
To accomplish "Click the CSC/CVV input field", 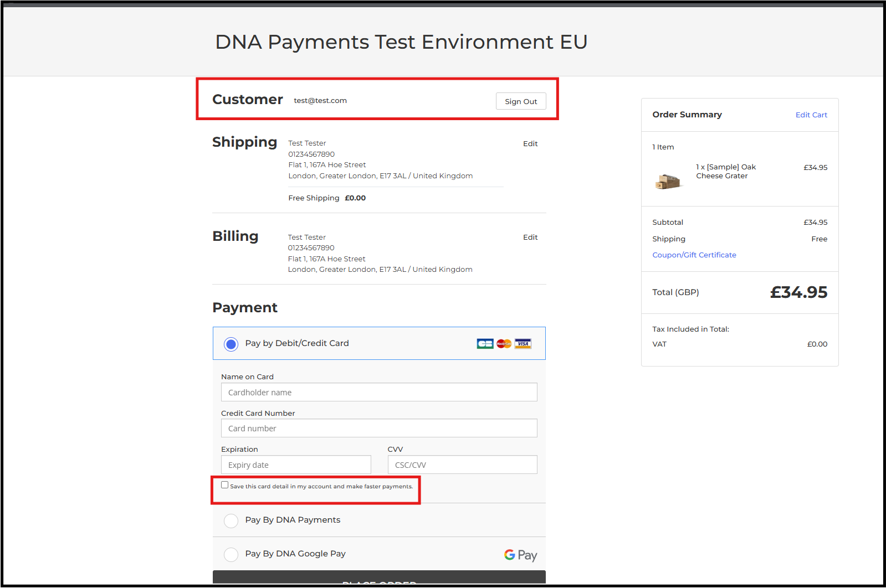I will [462, 465].
